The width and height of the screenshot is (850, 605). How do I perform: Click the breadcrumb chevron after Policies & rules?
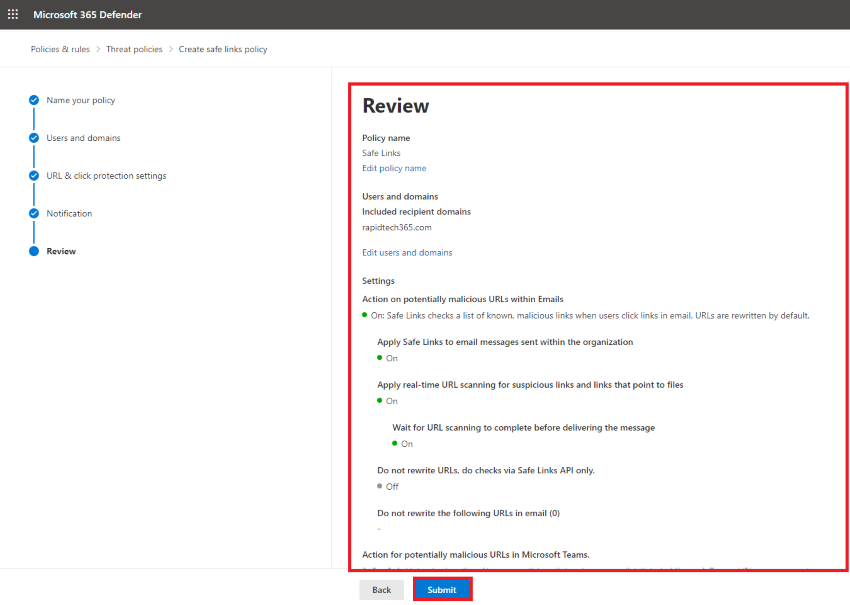pos(98,49)
